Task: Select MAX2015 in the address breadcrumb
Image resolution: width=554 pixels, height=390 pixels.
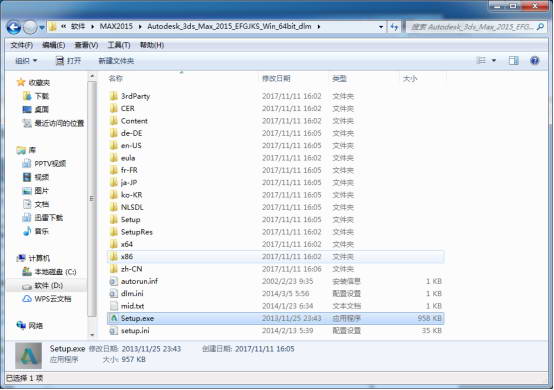Action: click(x=116, y=26)
